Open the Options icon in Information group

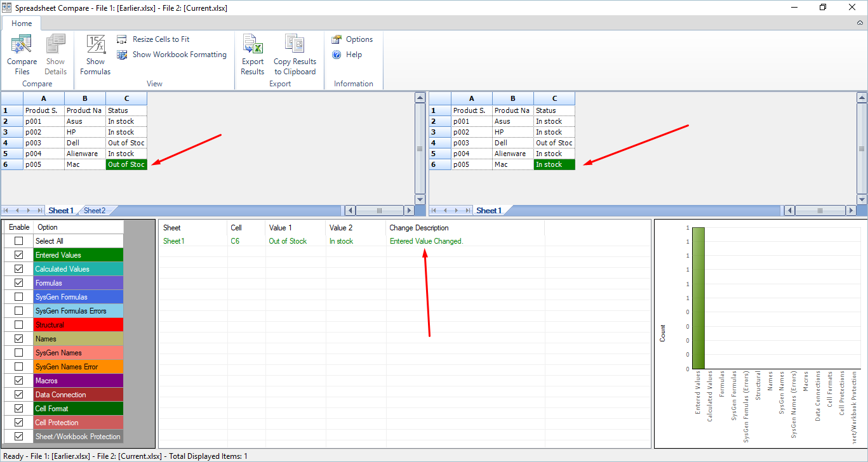[x=337, y=39]
